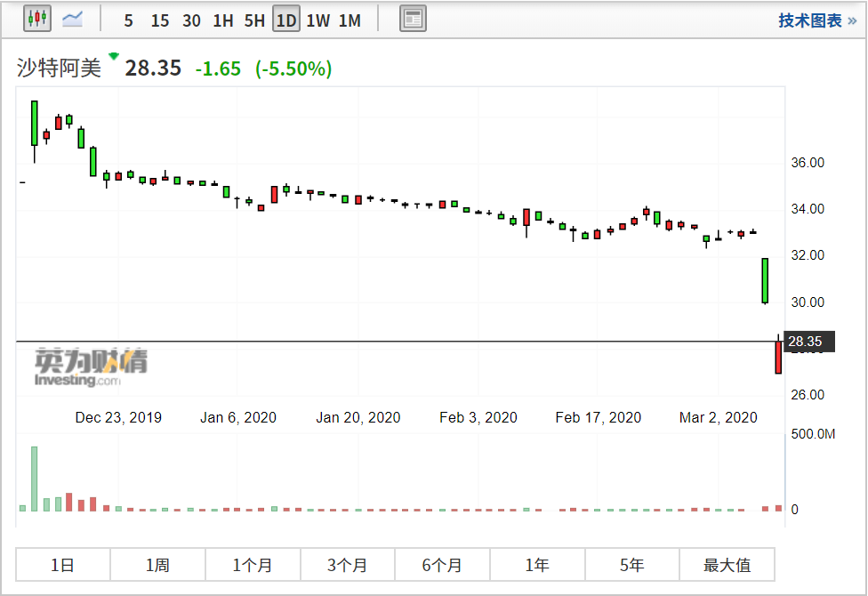Click the (-5.50%) percent change
Viewport: 868px width, 596px height.
[x=293, y=68]
